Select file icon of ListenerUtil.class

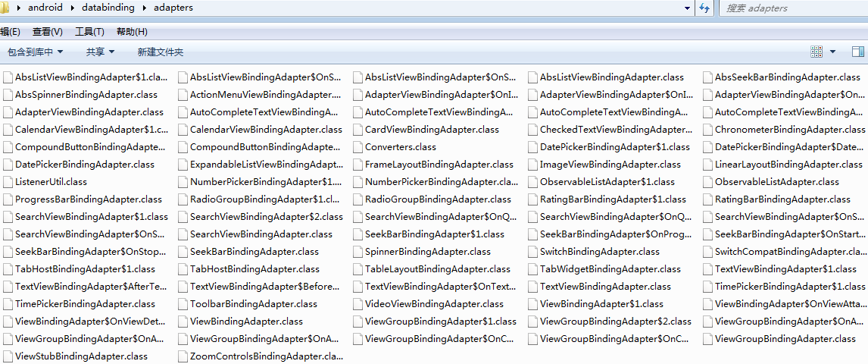tap(8, 182)
